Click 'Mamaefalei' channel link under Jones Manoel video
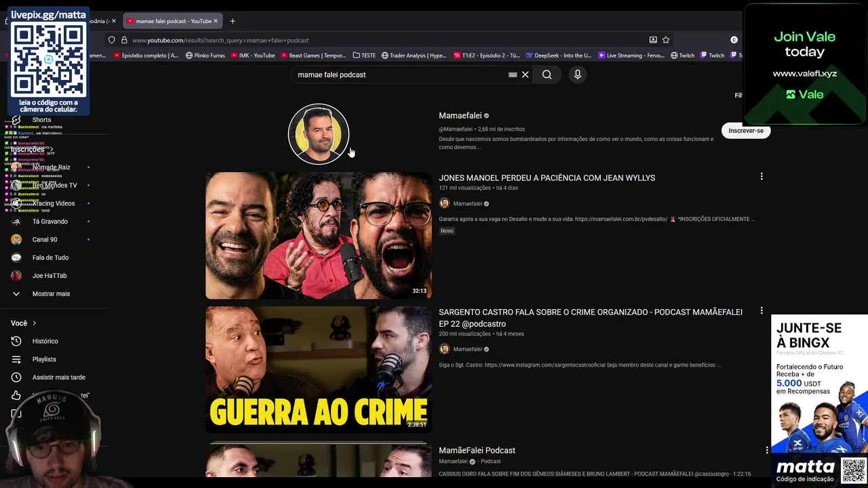Image resolution: width=868 pixels, height=488 pixels. pyautogui.click(x=467, y=203)
